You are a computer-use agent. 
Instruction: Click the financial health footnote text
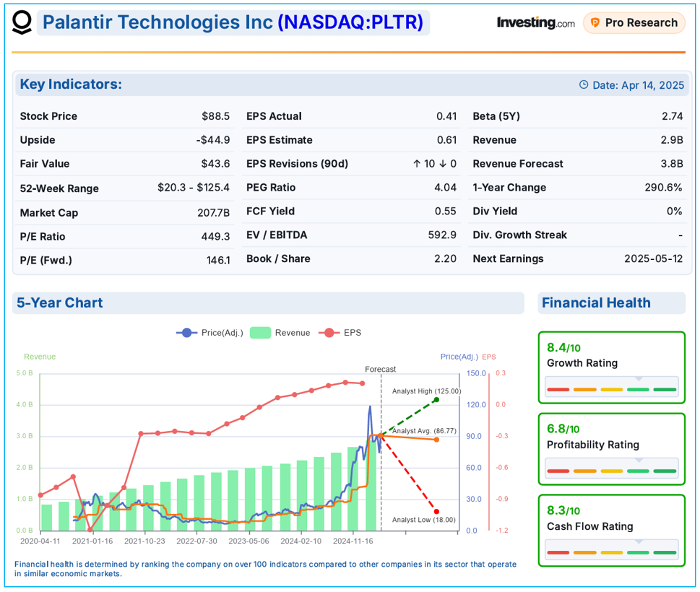(x=265, y=569)
